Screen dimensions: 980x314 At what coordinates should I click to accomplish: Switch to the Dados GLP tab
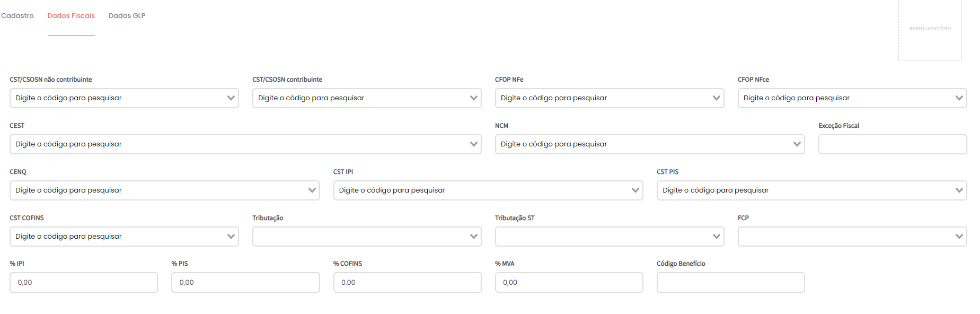coord(127,16)
